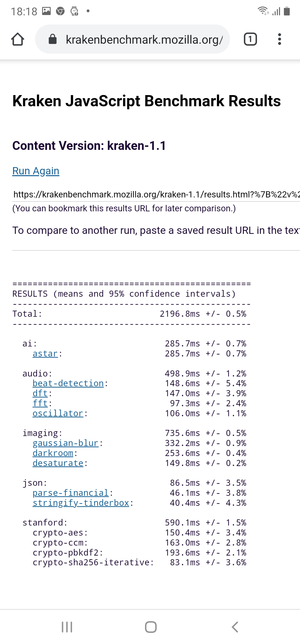Tap the battery status icon
The width and height of the screenshot is (300, 644).
[287, 11]
